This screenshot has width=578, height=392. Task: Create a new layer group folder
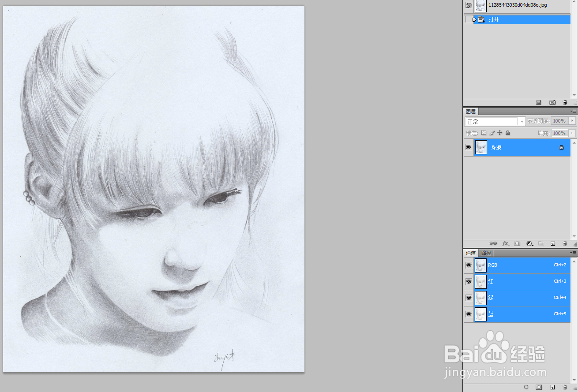click(x=540, y=243)
